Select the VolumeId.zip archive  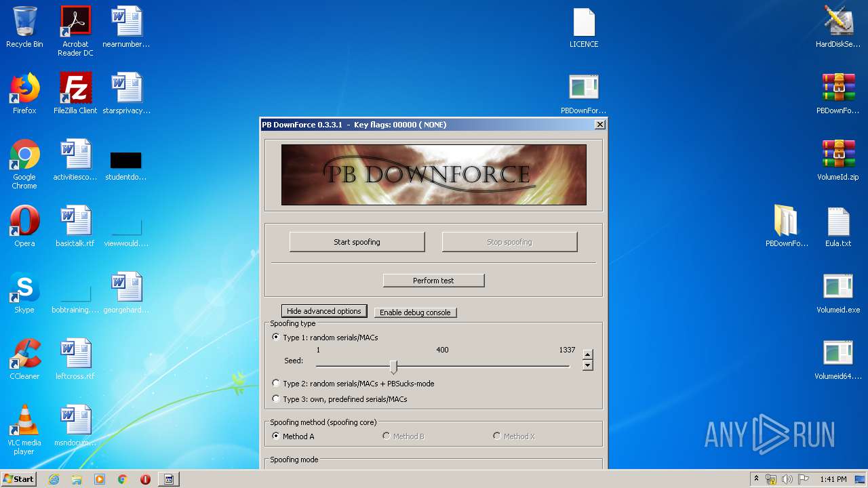click(x=838, y=160)
